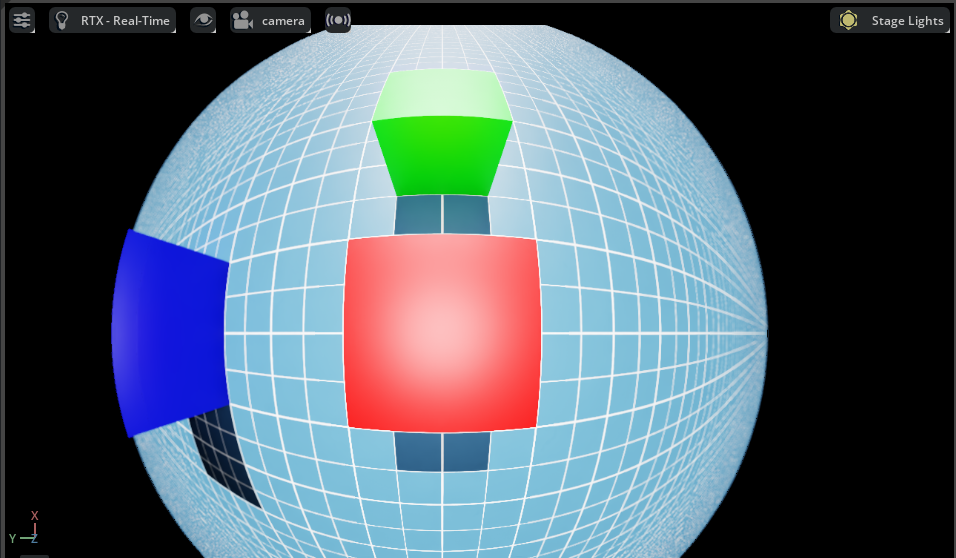Select the blue cube on the left

coord(170,332)
